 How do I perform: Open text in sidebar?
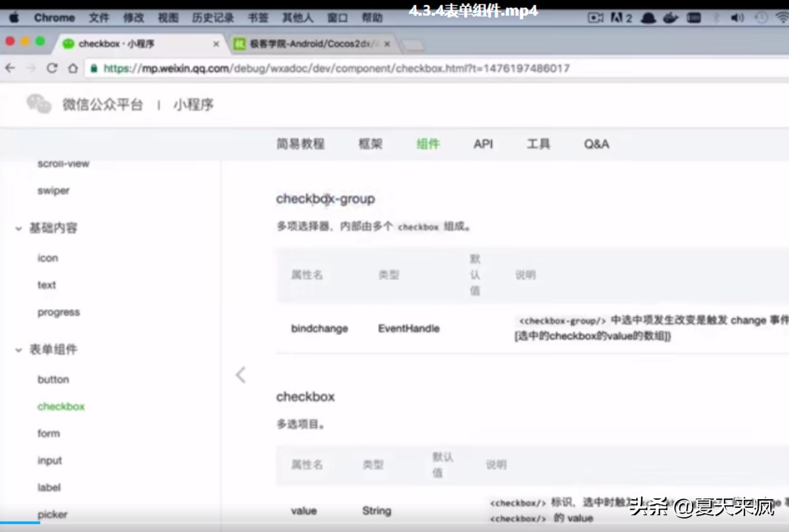pyautogui.click(x=46, y=285)
